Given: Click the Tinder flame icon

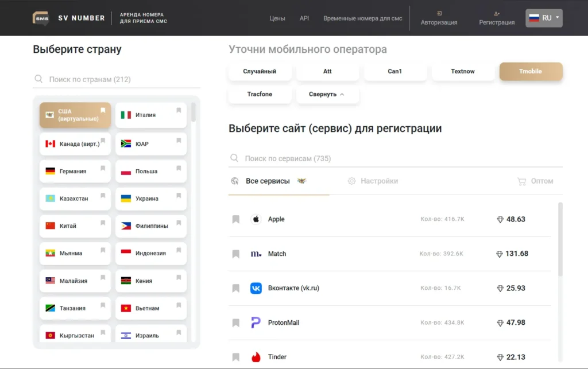Looking at the screenshot, I should coord(256,357).
